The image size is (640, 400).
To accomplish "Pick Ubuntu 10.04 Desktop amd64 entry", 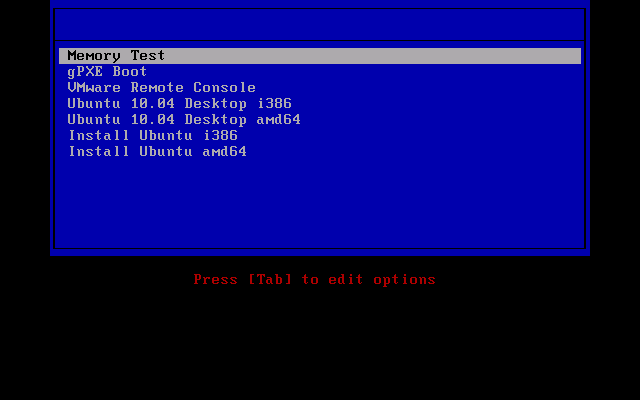I will (184, 120).
